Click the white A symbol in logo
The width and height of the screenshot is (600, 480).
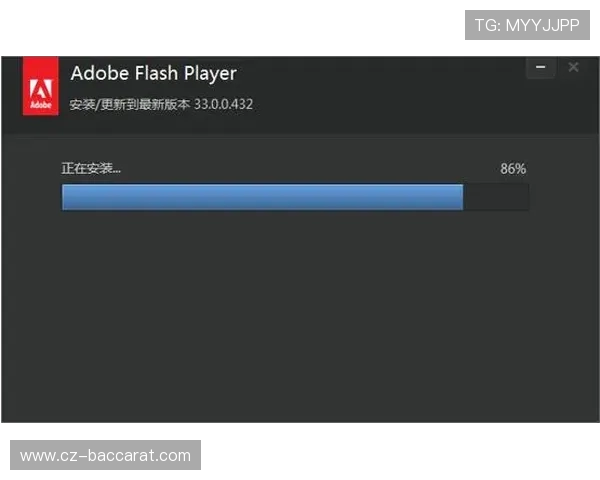pyautogui.click(x=41, y=83)
